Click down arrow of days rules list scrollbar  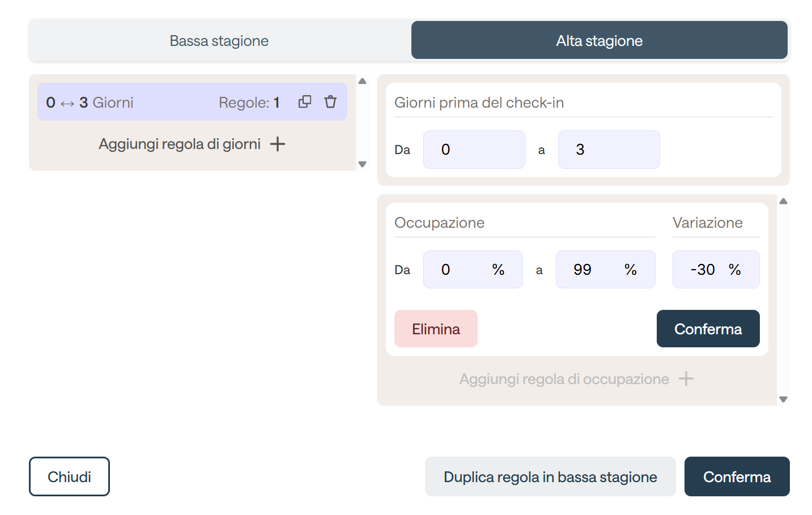pos(363,164)
